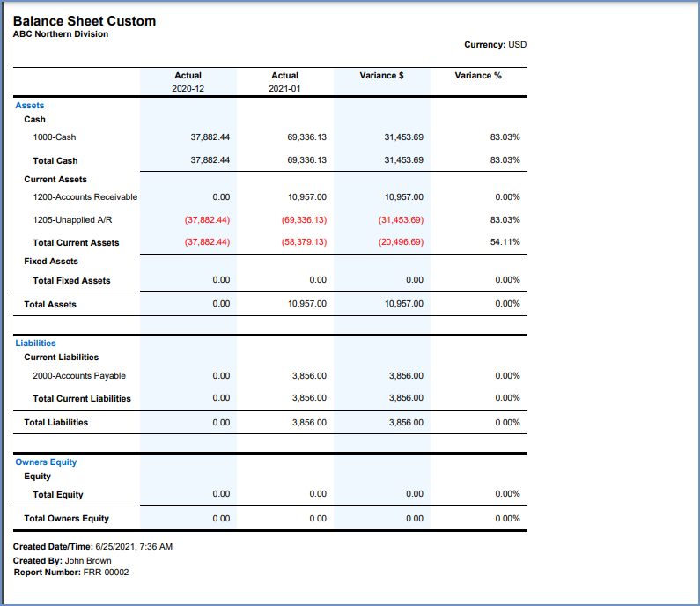Select the Variance $ column header
The width and height of the screenshot is (700, 606).
click(381, 76)
